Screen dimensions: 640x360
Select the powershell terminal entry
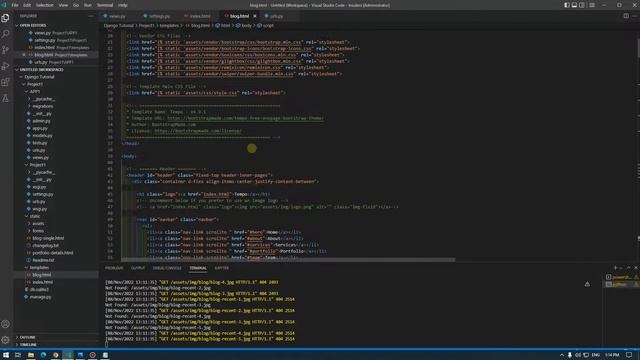tap(621, 277)
